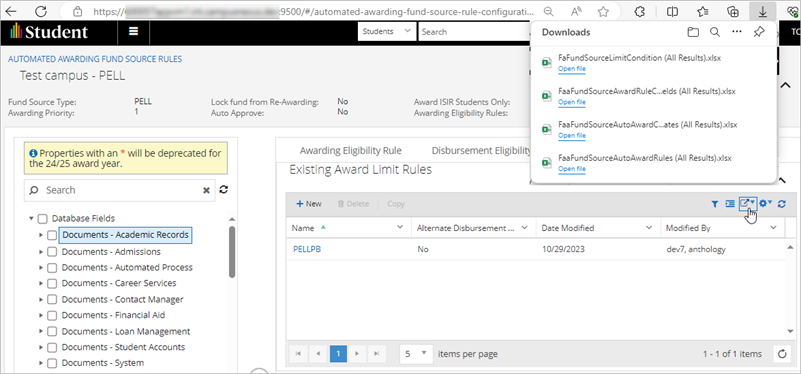The width and height of the screenshot is (801, 374).
Task: Pin the downloads panel
Action: [759, 32]
